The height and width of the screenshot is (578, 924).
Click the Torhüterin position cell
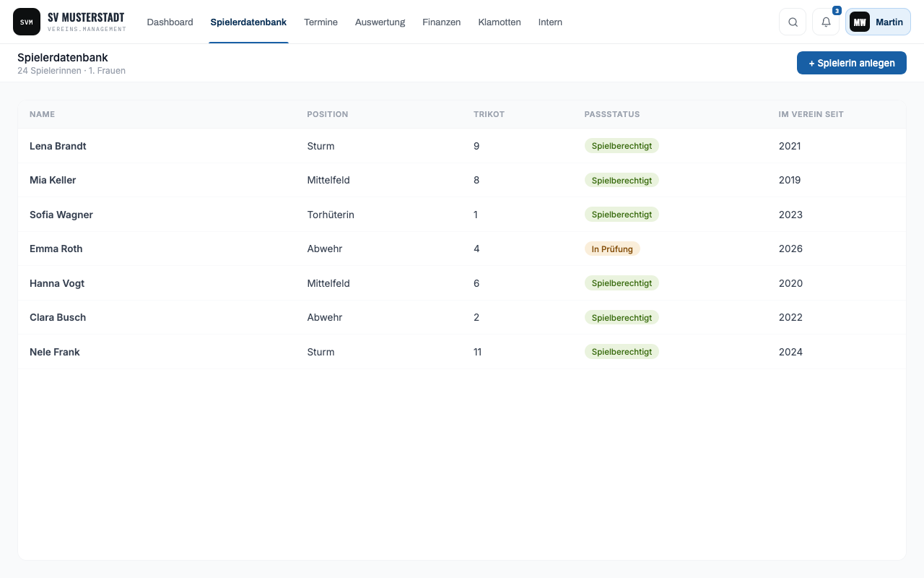331,215
